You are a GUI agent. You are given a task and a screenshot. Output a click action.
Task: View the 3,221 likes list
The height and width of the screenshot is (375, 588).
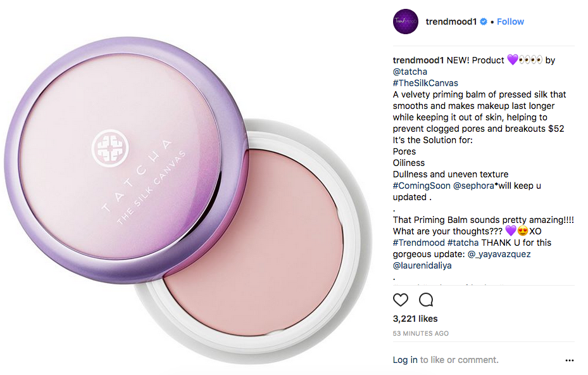coord(415,319)
